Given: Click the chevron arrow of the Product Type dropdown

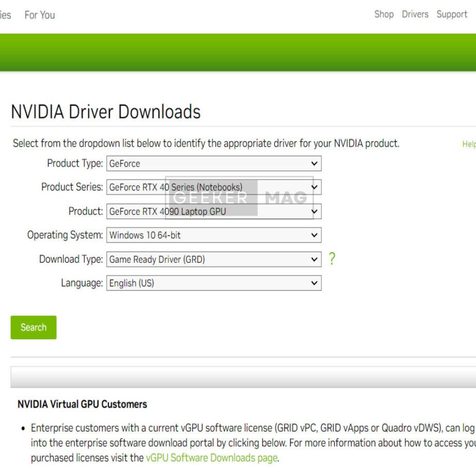Looking at the screenshot, I should [x=314, y=164].
